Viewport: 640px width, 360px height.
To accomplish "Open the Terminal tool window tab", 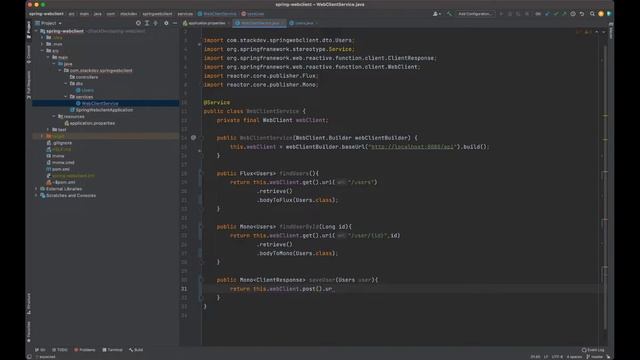I will click(x=112, y=350).
